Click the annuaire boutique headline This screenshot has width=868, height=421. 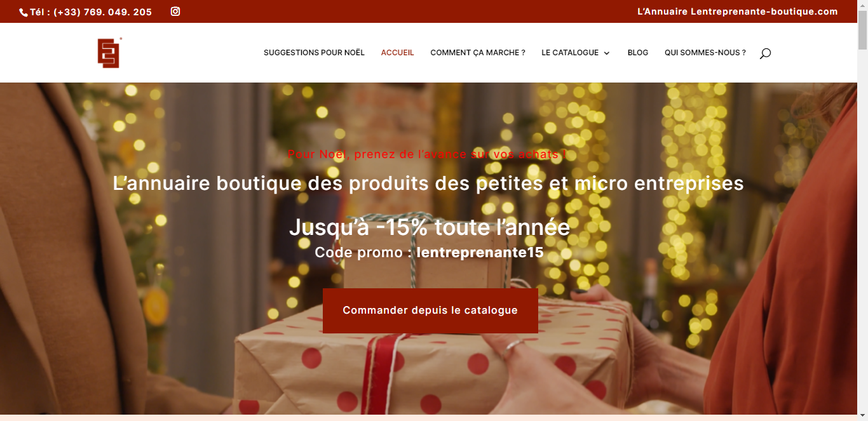click(x=428, y=184)
